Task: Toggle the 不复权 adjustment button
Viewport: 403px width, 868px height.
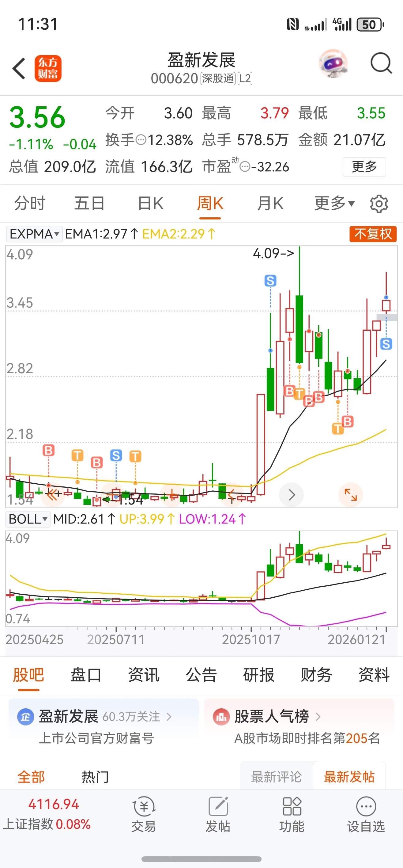Action: coord(373,234)
